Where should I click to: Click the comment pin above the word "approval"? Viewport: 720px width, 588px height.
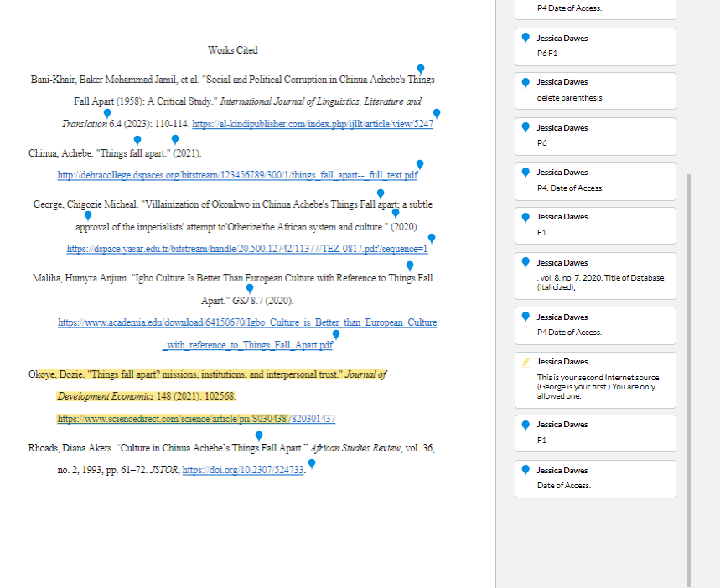(88, 215)
